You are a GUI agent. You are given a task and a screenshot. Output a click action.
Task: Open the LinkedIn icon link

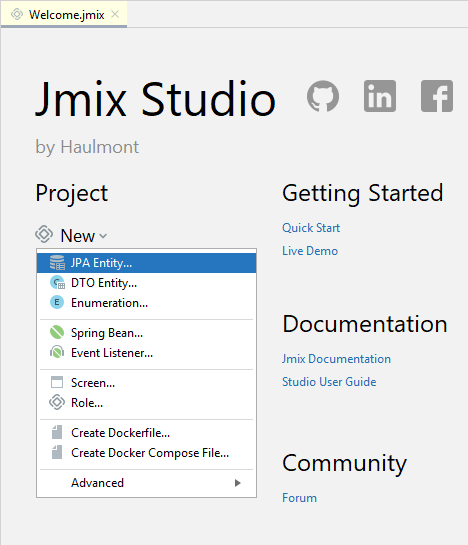click(x=380, y=96)
